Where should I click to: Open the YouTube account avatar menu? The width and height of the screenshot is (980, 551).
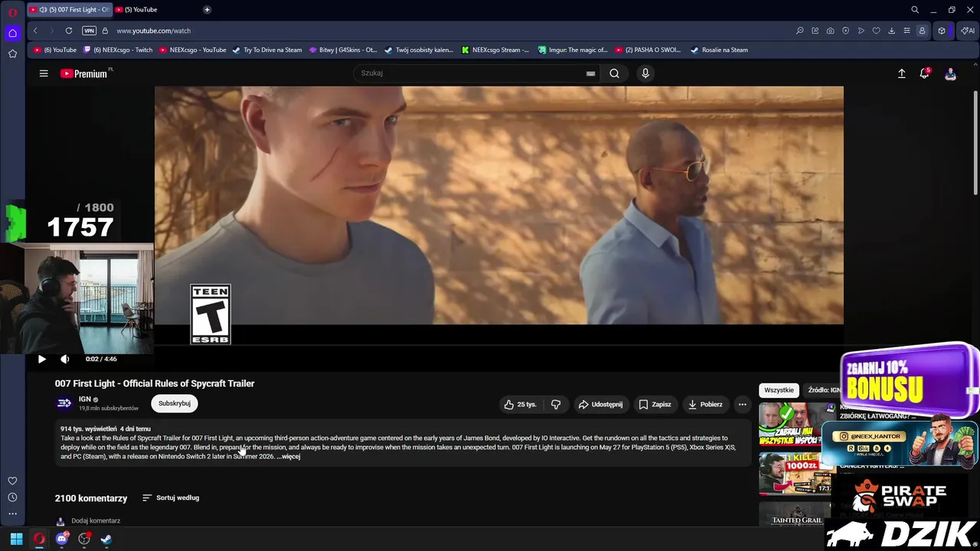tap(950, 73)
